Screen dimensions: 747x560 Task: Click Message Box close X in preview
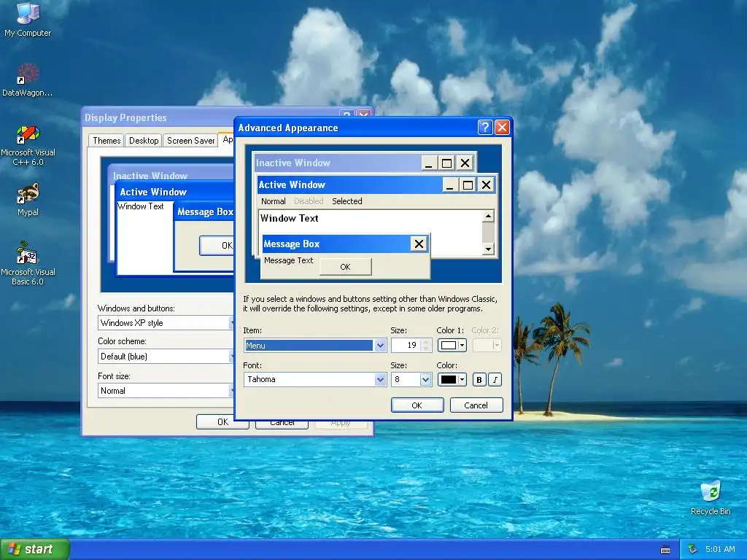click(x=419, y=244)
